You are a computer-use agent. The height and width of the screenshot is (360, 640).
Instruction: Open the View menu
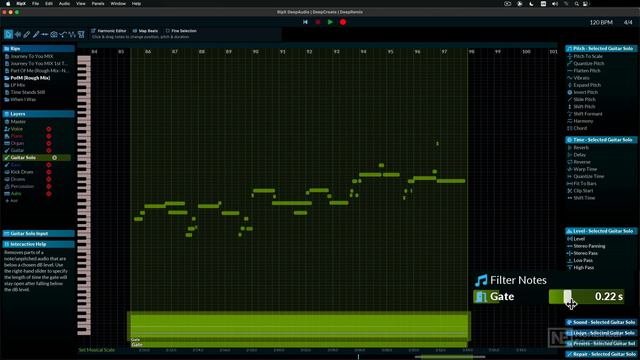click(x=81, y=4)
